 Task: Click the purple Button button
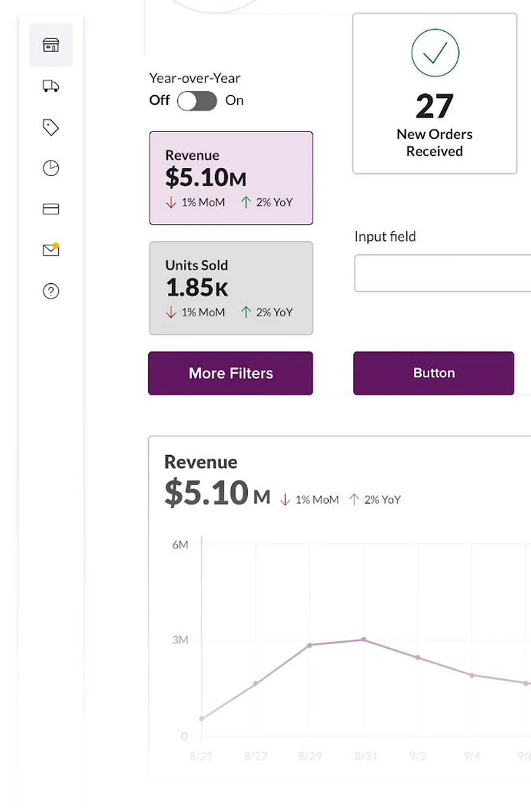(x=434, y=373)
